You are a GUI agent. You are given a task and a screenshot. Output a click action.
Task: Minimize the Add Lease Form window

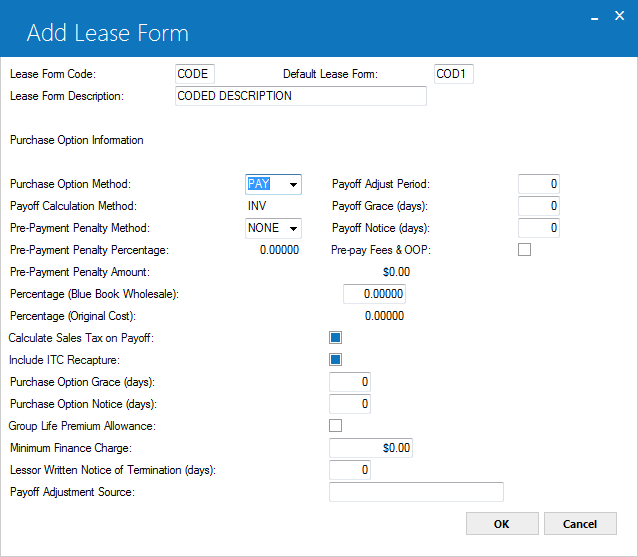tap(594, 17)
